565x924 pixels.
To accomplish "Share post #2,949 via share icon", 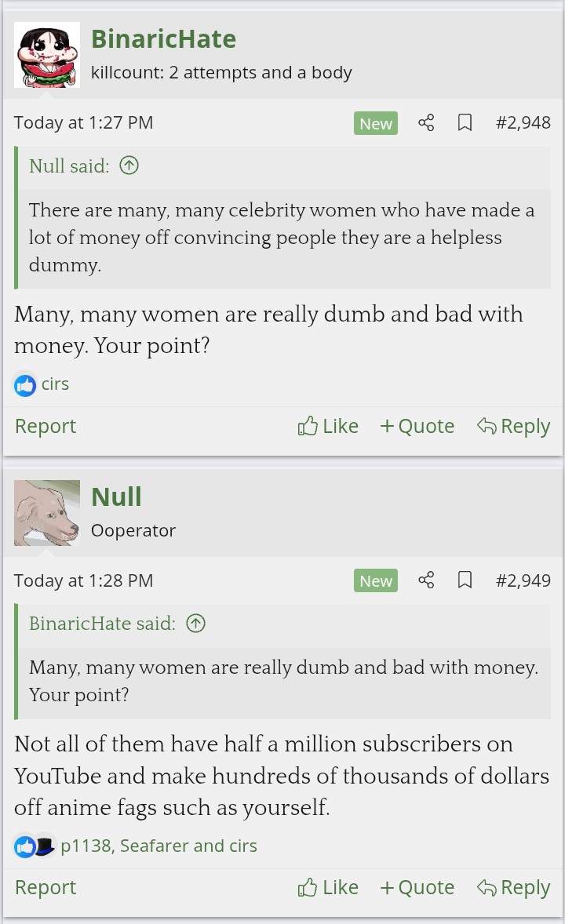I will click(426, 580).
